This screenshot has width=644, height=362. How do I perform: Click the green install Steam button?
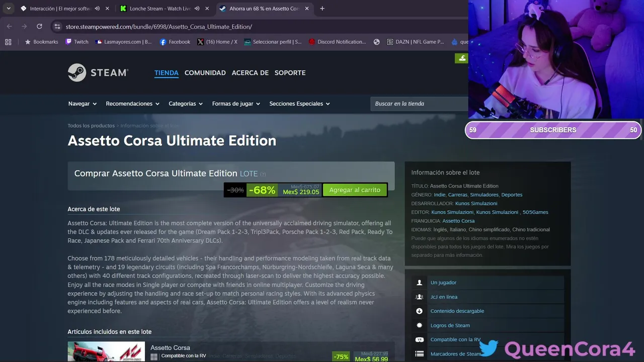tap(461, 58)
